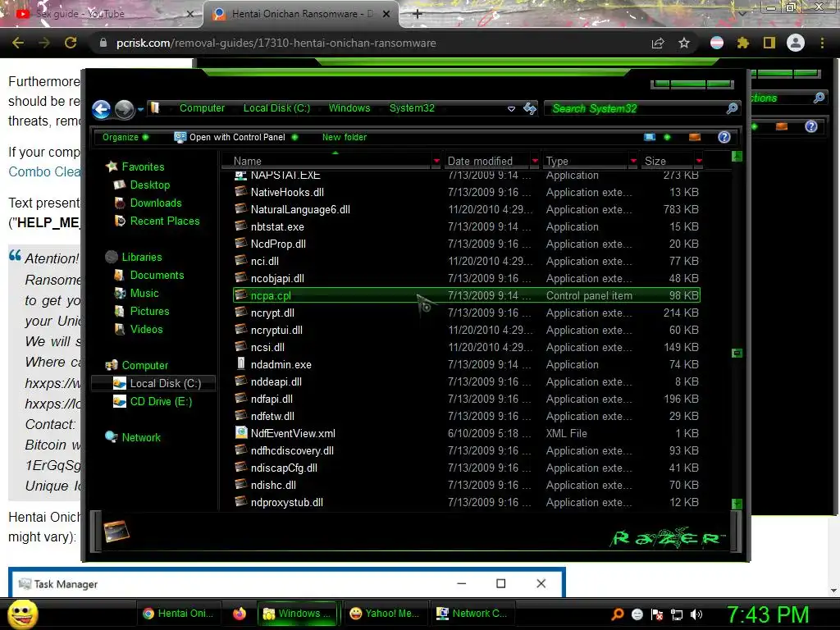
Task: Click the refresh icon beside address bar dropdown
Action: click(530, 109)
